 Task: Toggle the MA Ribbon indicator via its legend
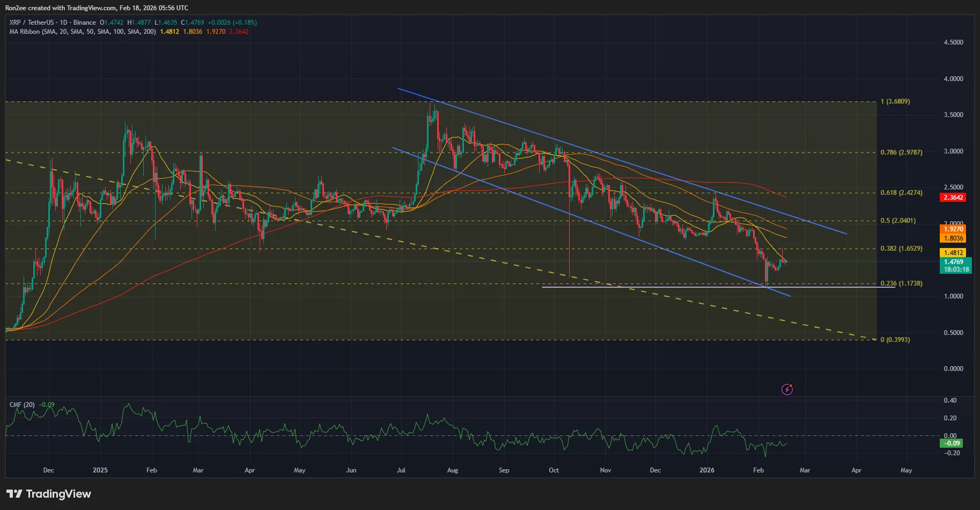pyautogui.click(x=24, y=32)
